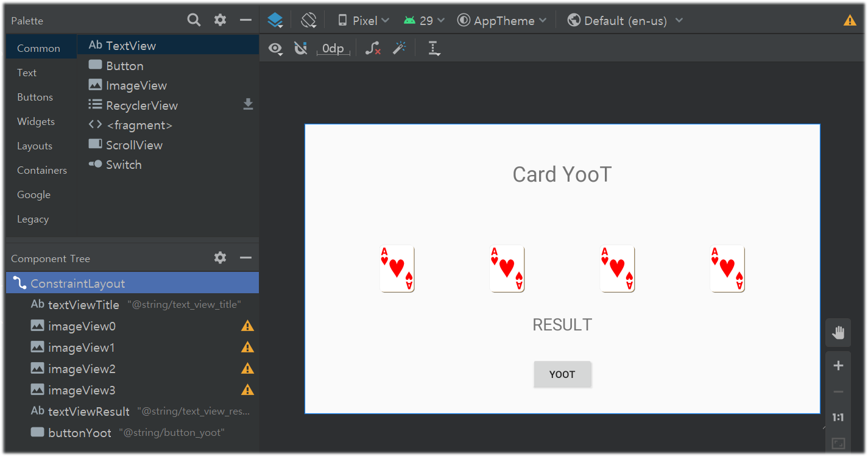This screenshot has height=456, width=868.
Task: Edit default margins 0dp field
Action: tap(333, 49)
